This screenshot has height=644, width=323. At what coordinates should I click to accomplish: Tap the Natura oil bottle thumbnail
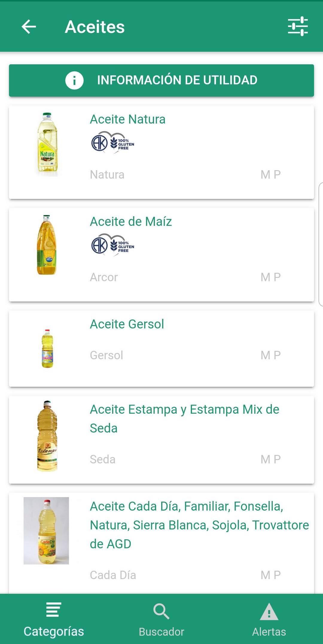(x=47, y=144)
